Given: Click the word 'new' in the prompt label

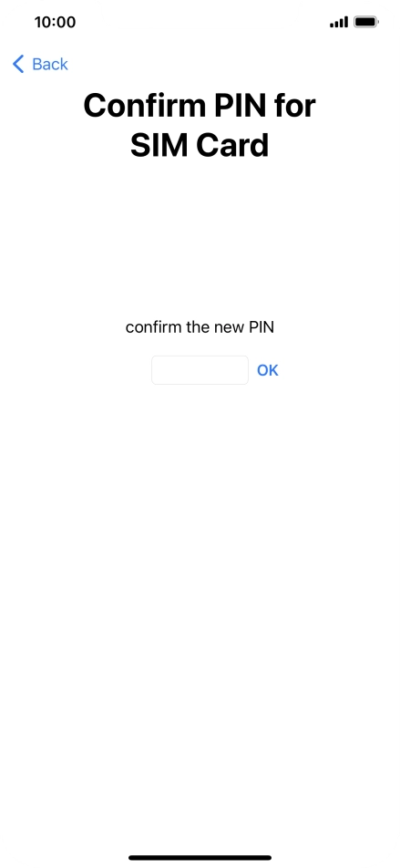Looking at the screenshot, I should [229, 327].
